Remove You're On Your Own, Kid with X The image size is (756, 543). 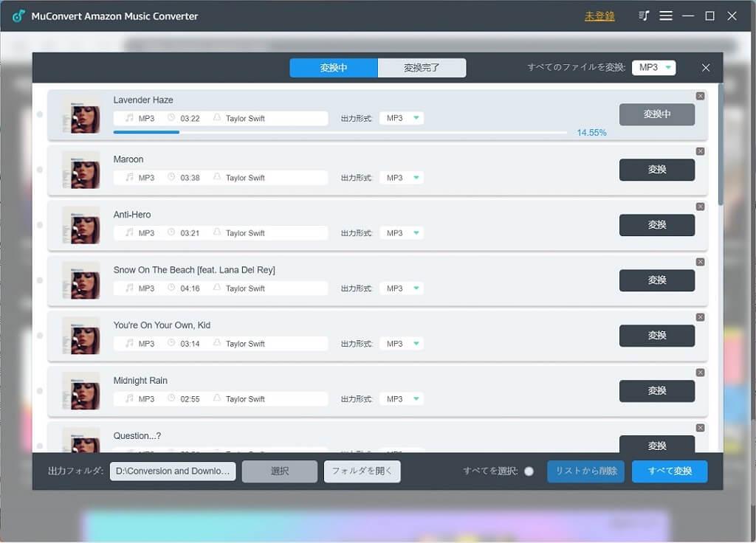point(701,317)
